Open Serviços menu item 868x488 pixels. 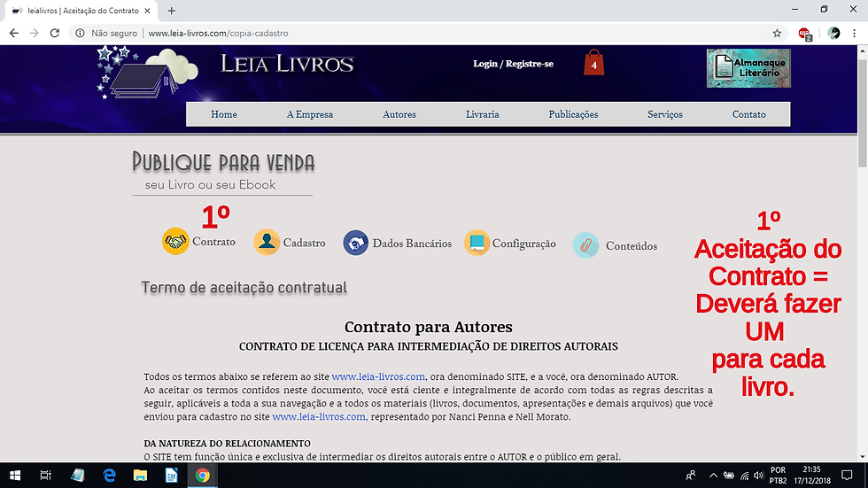coord(665,114)
